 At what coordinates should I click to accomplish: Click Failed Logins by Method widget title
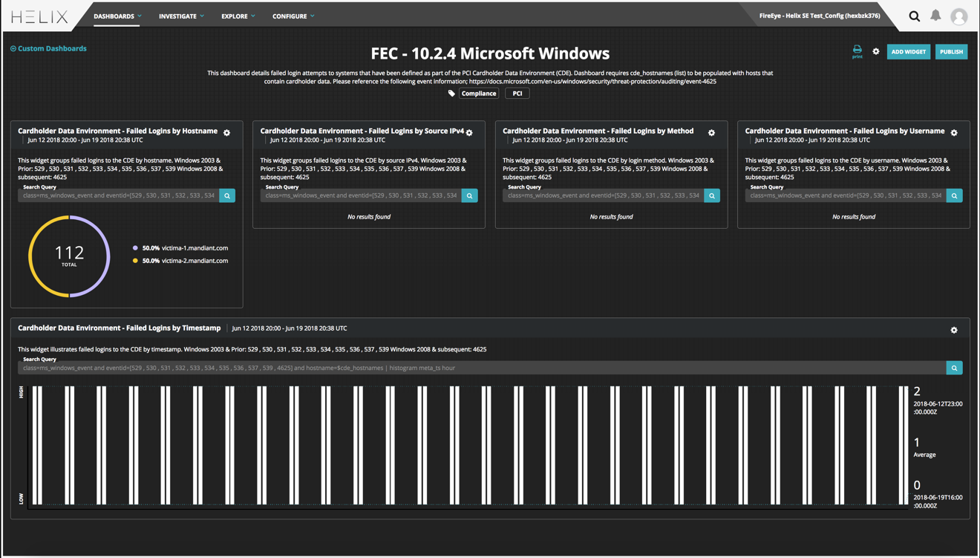coord(598,131)
